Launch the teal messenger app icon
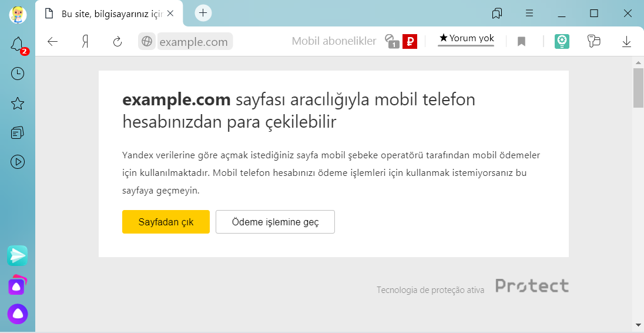Image resolution: width=644 pixels, height=333 pixels. click(x=17, y=256)
